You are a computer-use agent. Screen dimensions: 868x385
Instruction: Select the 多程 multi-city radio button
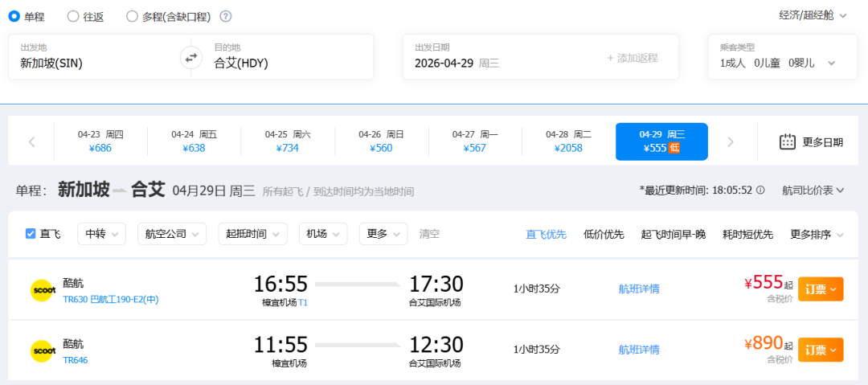pyautogui.click(x=133, y=16)
